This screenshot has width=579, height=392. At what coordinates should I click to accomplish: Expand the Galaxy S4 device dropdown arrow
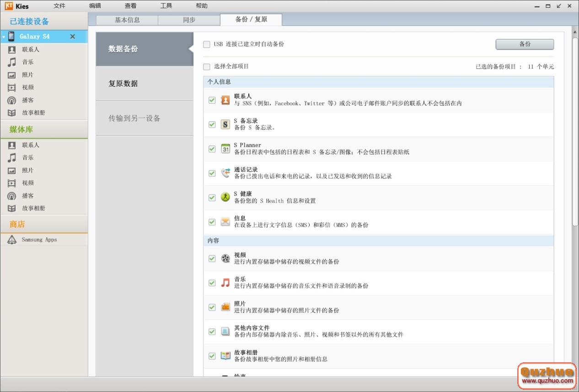[x=3, y=36]
